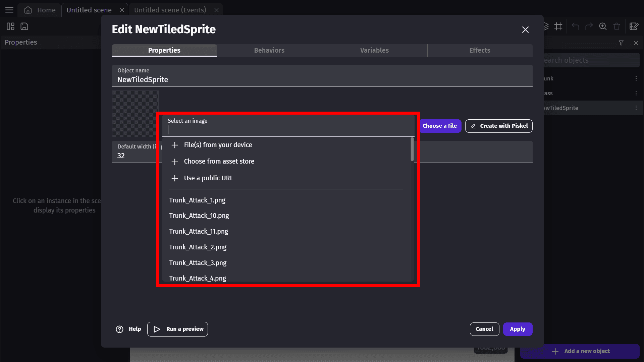644x362 pixels.
Task: Switch to the Effects tab
Action: point(480,50)
